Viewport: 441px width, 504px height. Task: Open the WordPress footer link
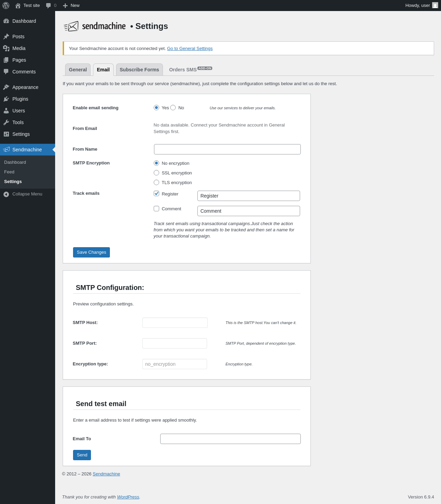pyautogui.click(x=128, y=497)
